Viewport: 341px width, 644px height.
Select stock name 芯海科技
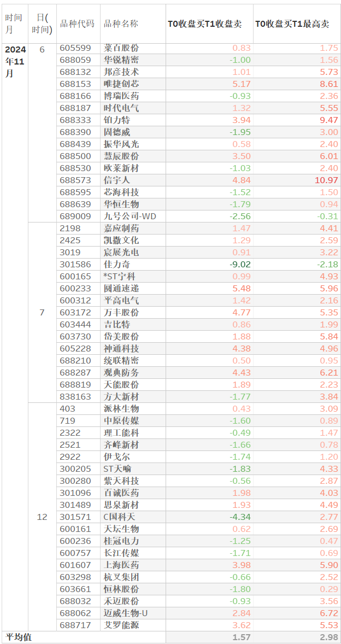(x=121, y=192)
